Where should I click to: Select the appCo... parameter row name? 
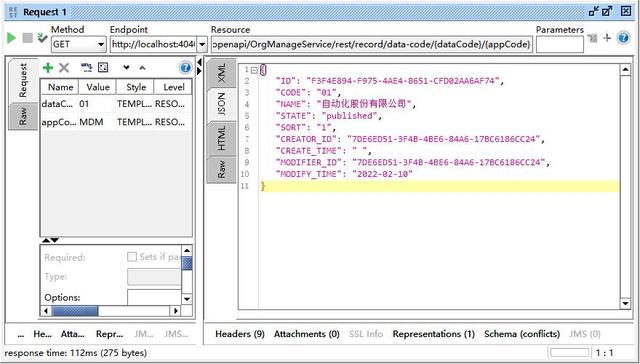[x=59, y=122]
